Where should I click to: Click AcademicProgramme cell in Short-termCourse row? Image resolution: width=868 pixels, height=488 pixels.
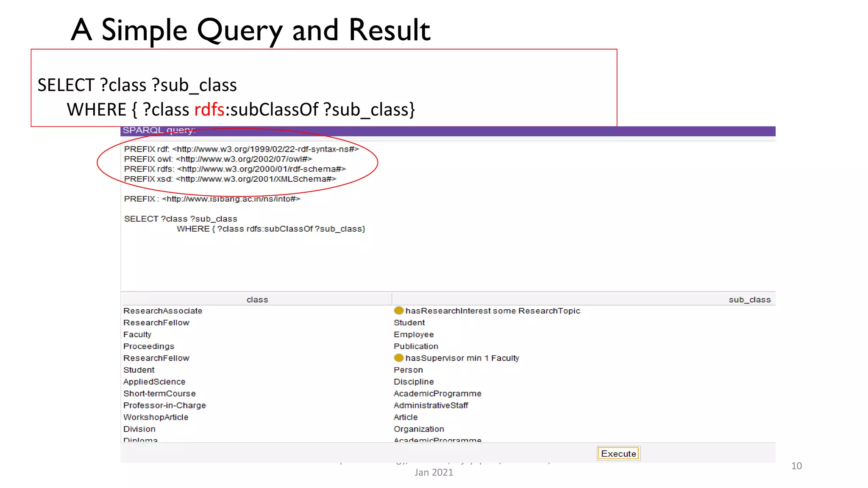[x=437, y=394]
